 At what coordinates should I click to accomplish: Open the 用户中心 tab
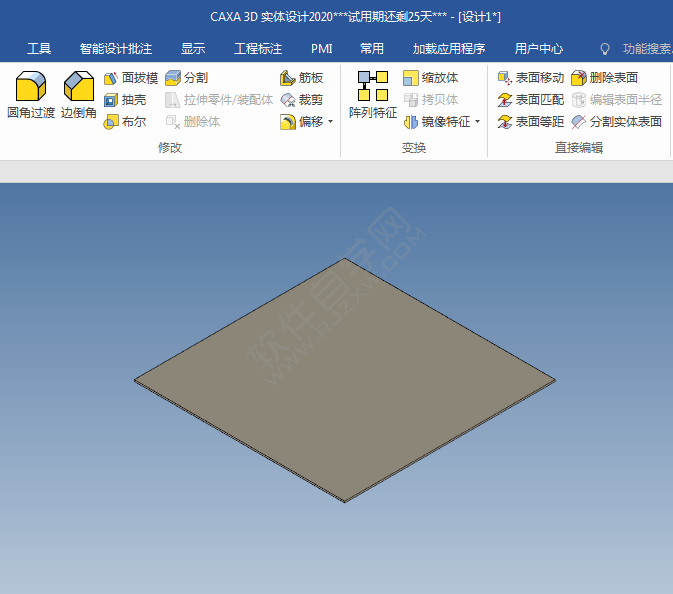click(539, 48)
